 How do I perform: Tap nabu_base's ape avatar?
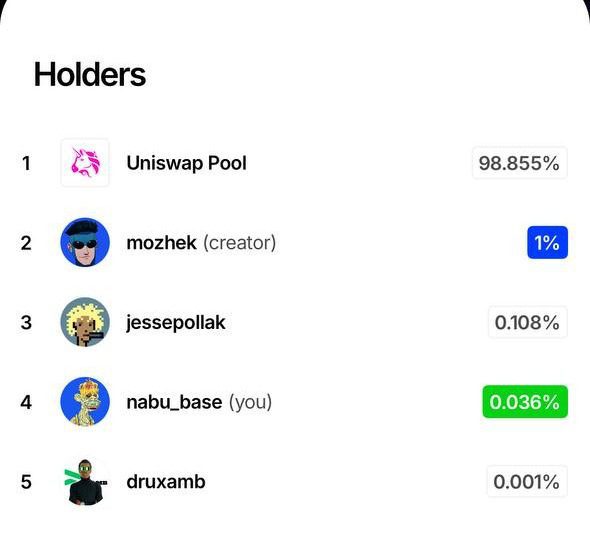pyautogui.click(x=85, y=402)
